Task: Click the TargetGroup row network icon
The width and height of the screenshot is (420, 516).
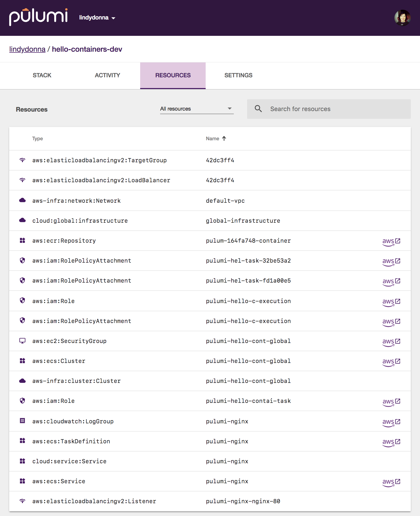Action: 23,160
